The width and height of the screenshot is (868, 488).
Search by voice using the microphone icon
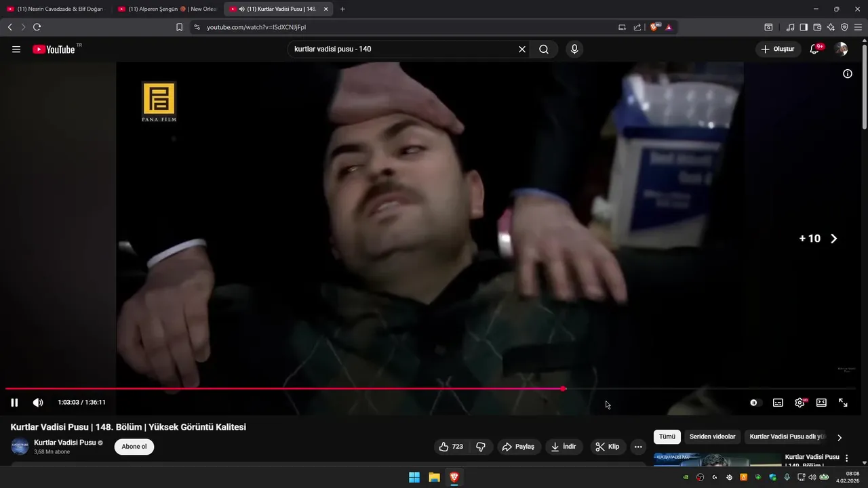click(574, 49)
